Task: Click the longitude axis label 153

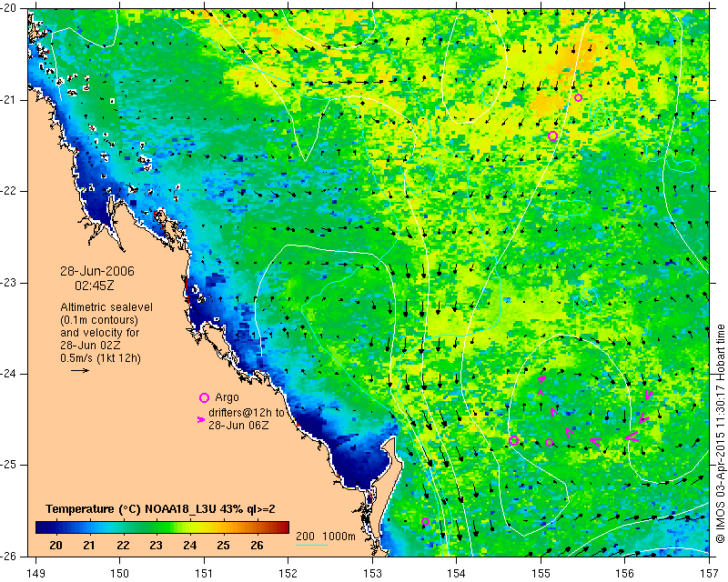Action: 372,574
